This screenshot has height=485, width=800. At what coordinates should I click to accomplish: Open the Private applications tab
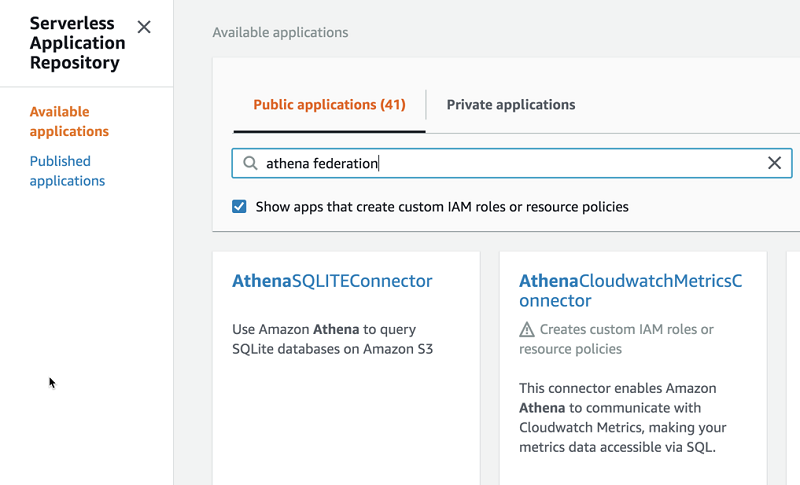click(511, 105)
